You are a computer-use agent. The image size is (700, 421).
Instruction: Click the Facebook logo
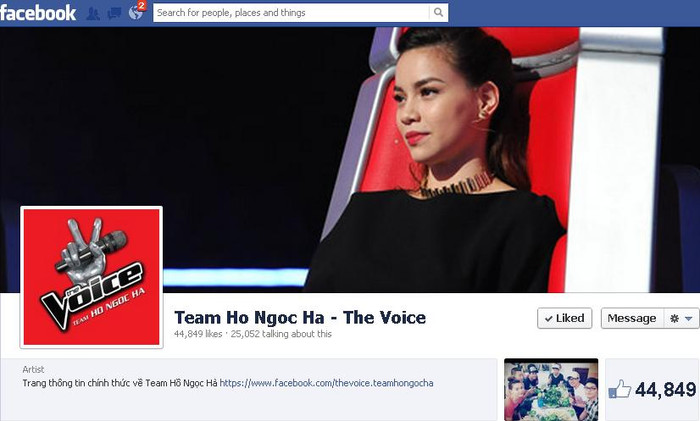[38, 13]
